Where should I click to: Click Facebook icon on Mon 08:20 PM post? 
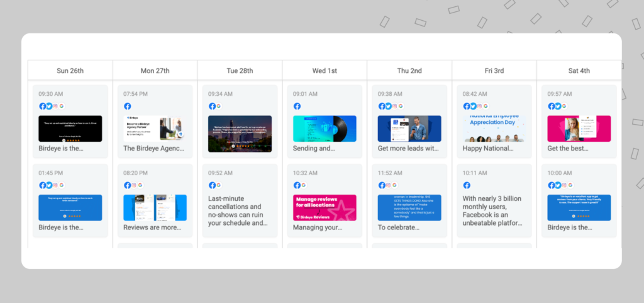127,185
